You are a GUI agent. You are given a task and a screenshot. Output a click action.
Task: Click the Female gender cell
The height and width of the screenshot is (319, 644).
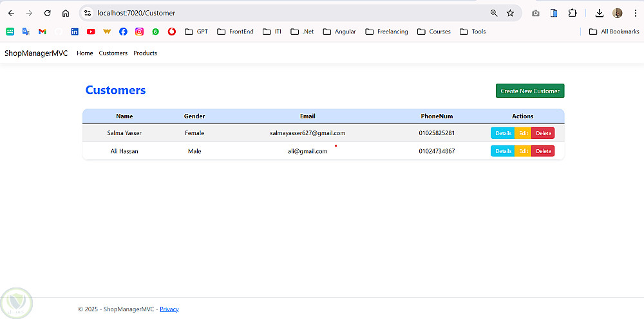[194, 133]
